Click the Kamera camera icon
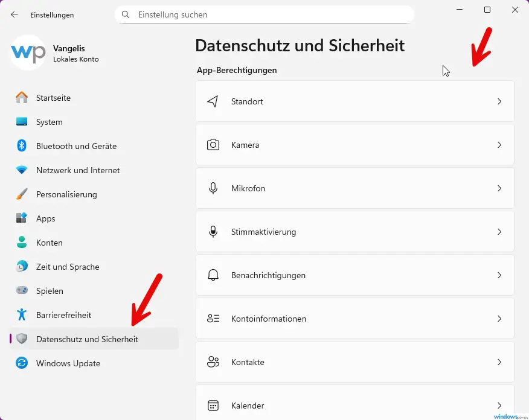 coord(213,145)
